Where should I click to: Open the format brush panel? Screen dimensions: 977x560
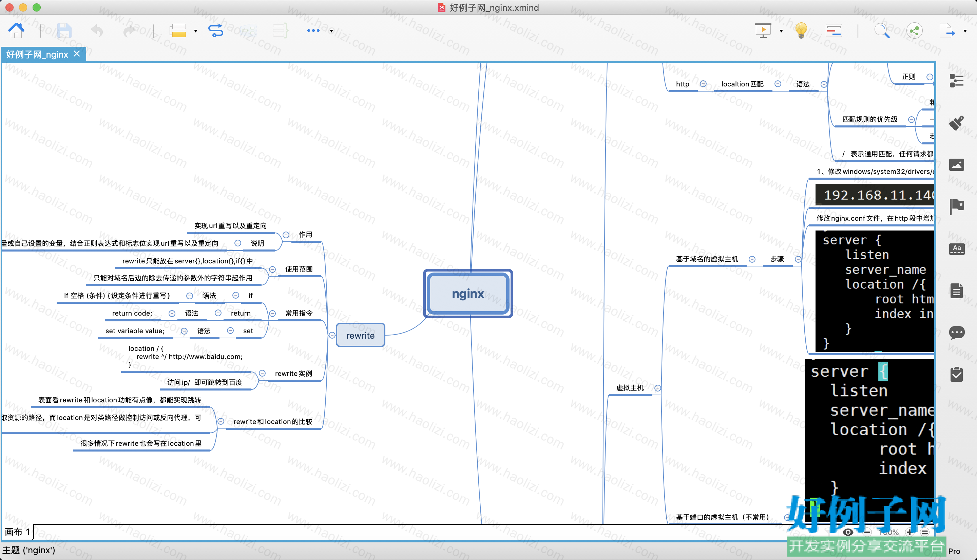[956, 123]
